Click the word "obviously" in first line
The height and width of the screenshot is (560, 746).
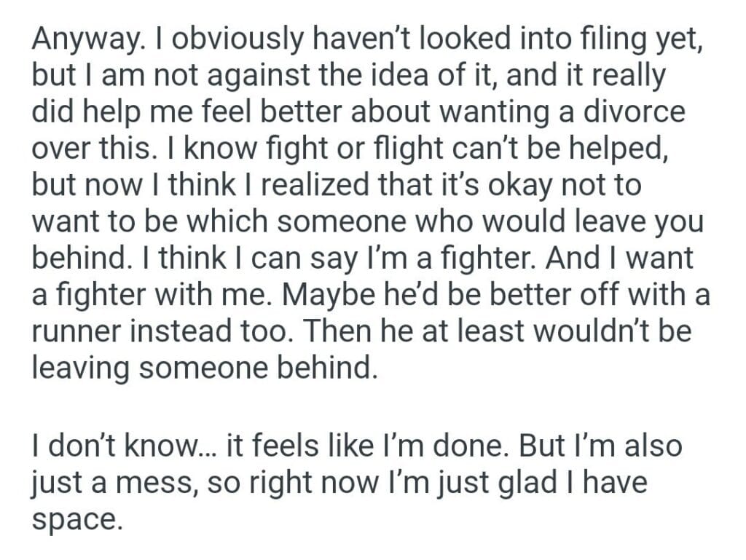click(x=227, y=40)
